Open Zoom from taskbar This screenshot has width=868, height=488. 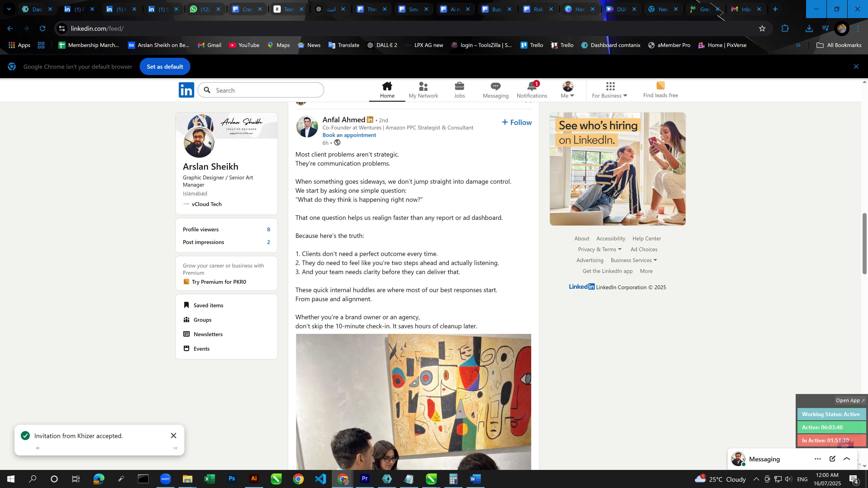[165, 479]
